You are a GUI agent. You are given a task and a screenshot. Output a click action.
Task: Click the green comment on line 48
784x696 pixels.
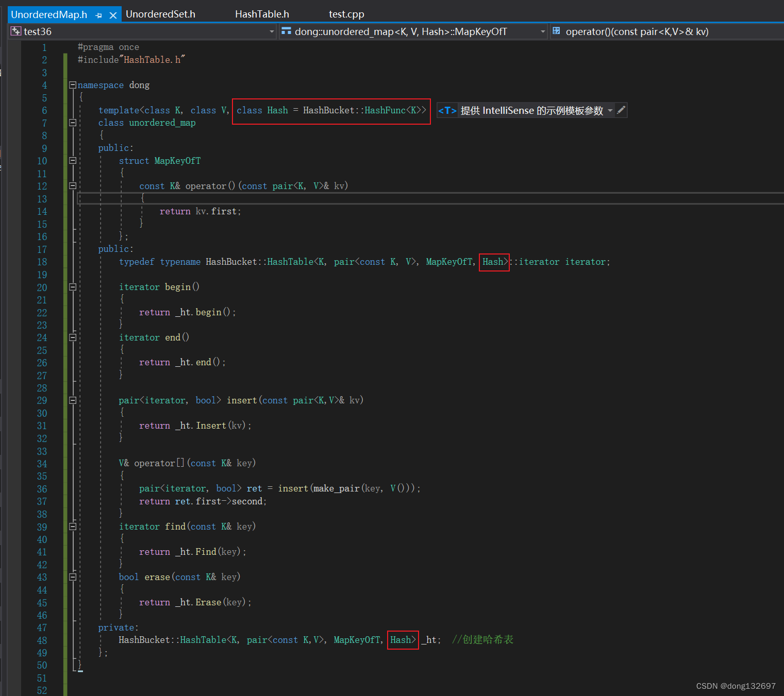click(x=482, y=640)
